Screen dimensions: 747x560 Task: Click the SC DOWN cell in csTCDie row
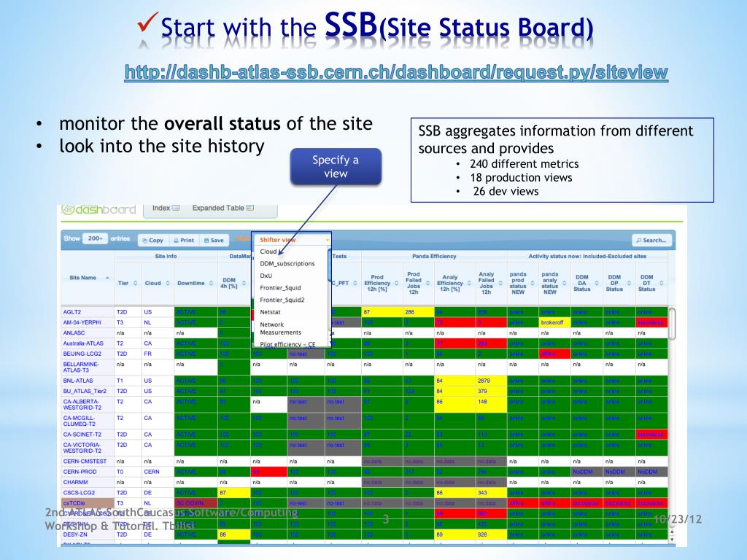[x=196, y=503]
